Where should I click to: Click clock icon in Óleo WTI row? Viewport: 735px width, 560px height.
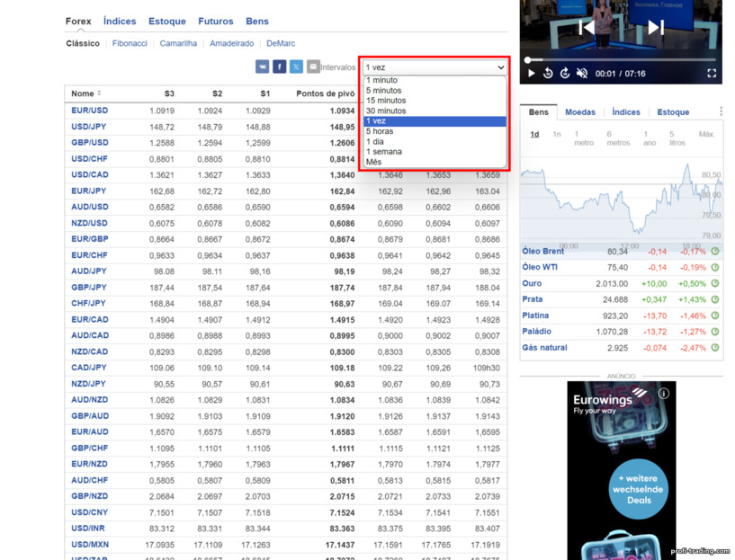click(715, 267)
